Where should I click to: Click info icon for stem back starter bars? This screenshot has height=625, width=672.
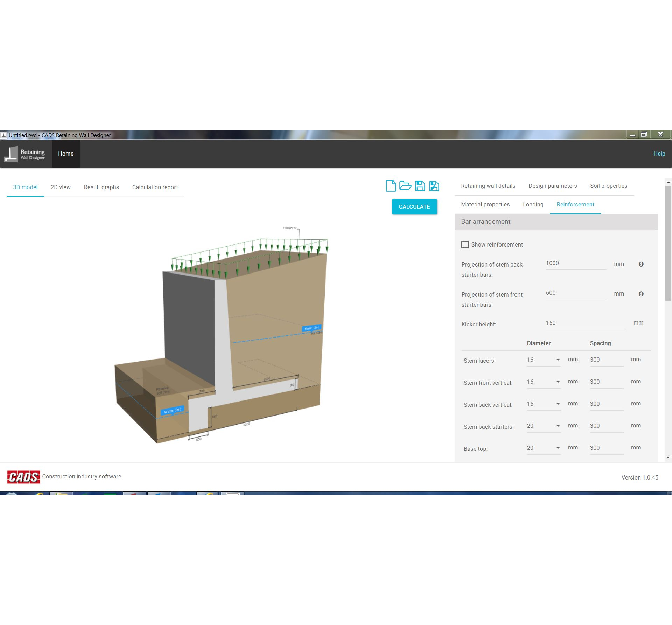(641, 264)
